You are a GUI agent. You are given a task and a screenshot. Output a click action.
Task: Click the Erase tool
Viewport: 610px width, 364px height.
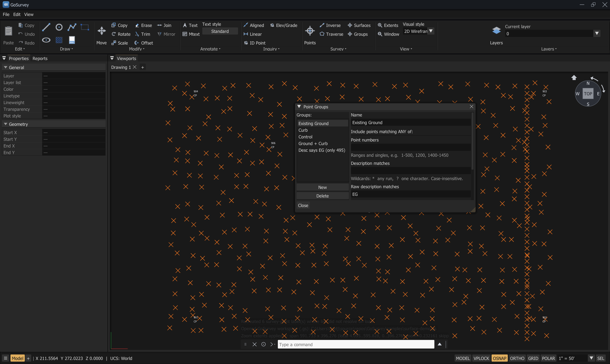pyautogui.click(x=143, y=25)
